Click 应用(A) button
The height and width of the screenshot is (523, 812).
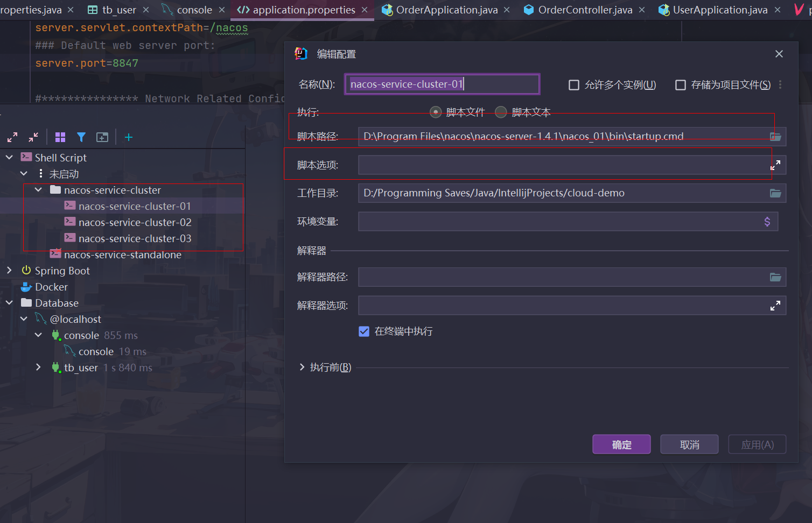(757, 444)
